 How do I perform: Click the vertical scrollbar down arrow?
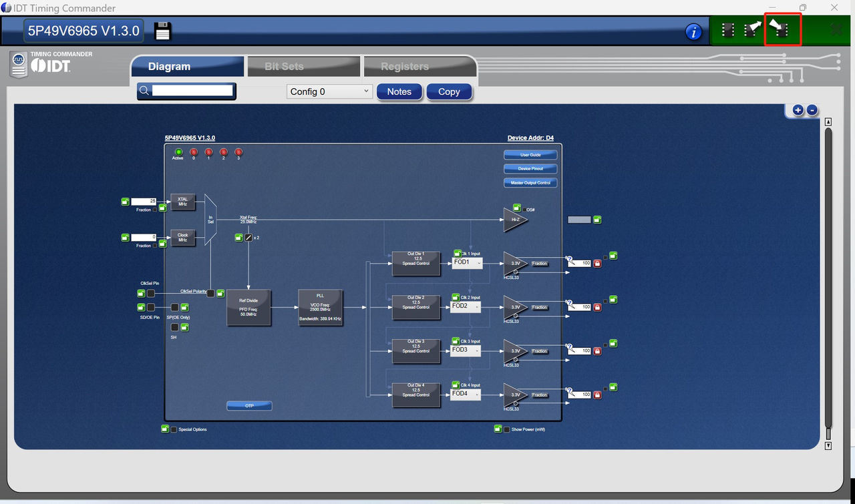[828, 446]
